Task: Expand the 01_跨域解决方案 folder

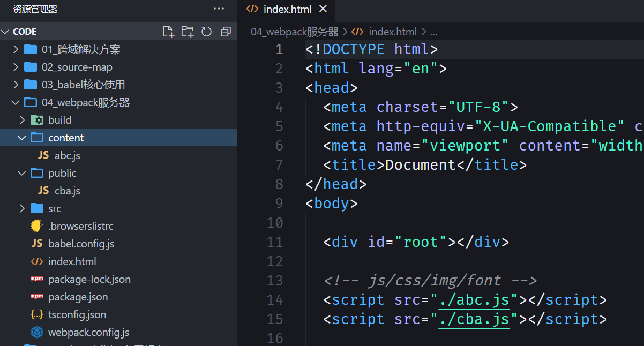Action: [x=15, y=50]
